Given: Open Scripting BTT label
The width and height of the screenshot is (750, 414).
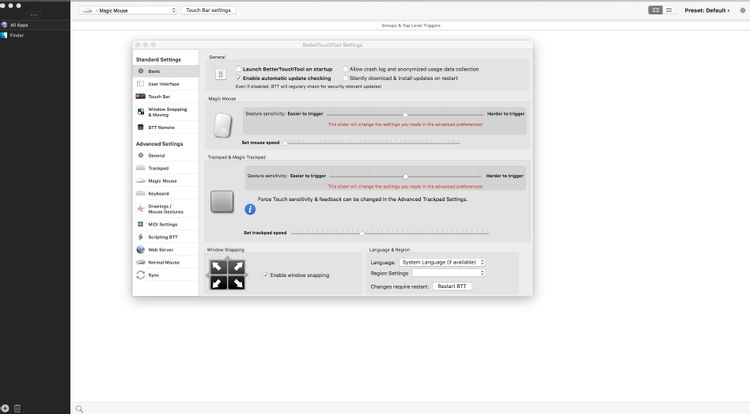Looking at the screenshot, I should [163, 237].
